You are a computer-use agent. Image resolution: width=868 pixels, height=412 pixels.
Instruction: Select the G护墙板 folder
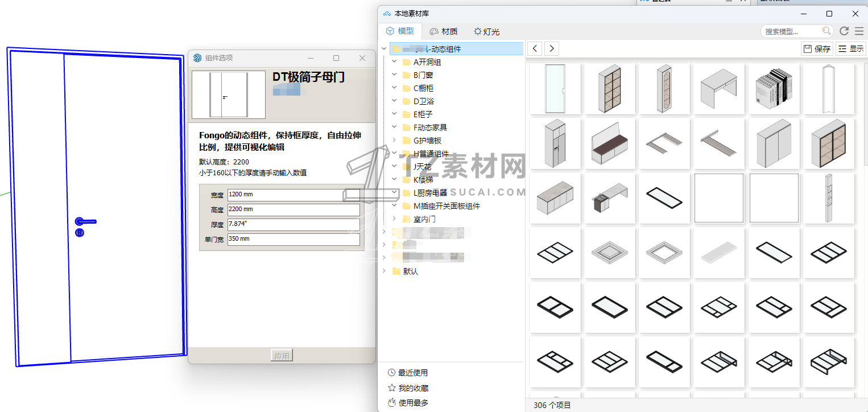(x=421, y=141)
